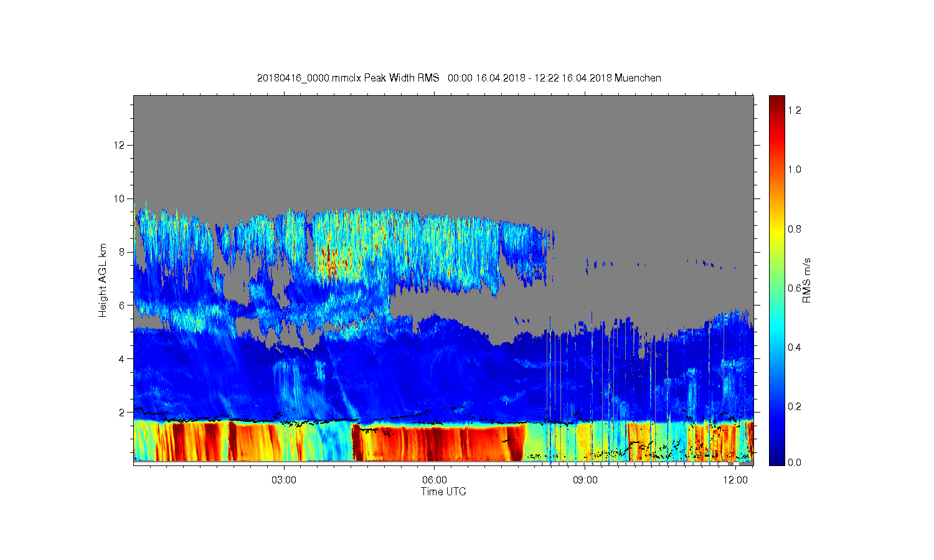The height and width of the screenshot is (560, 934).
Task: Click the colorbar label '0.0'
Action: (794, 462)
